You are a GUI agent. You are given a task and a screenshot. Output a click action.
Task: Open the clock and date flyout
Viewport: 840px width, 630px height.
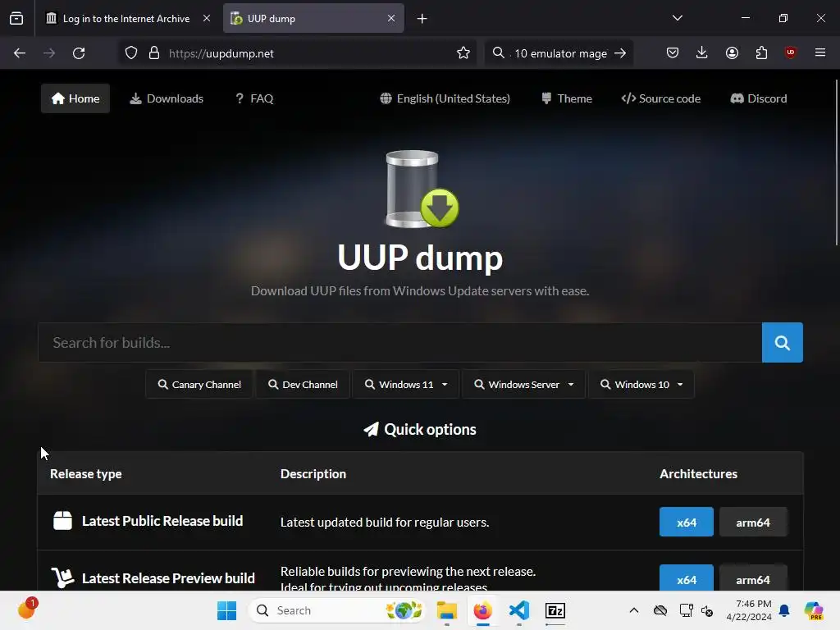click(749, 610)
